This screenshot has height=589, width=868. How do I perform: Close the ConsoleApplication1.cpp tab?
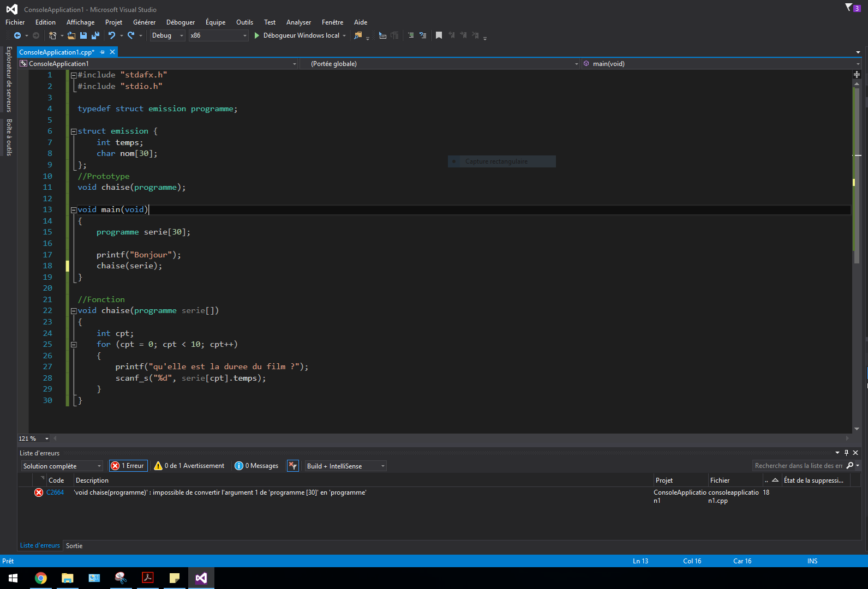(x=112, y=52)
